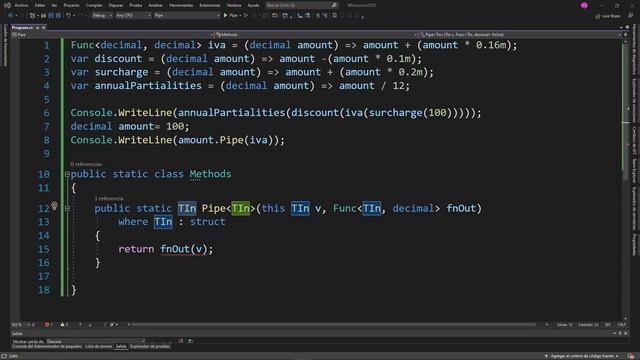Image resolution: width=640 pixels, height=360 pixels.
Task: Open the Proyecto menu
Action: pos(71,5)
